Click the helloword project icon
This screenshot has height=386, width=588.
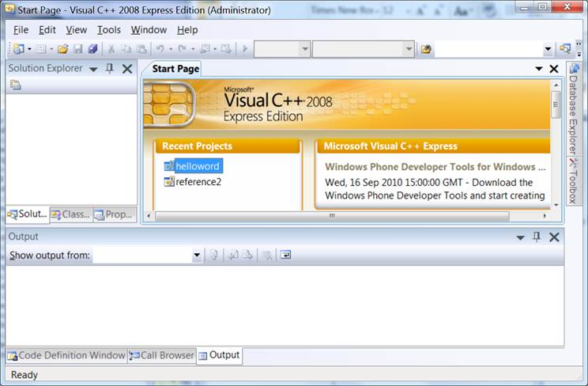pos(169,166)
